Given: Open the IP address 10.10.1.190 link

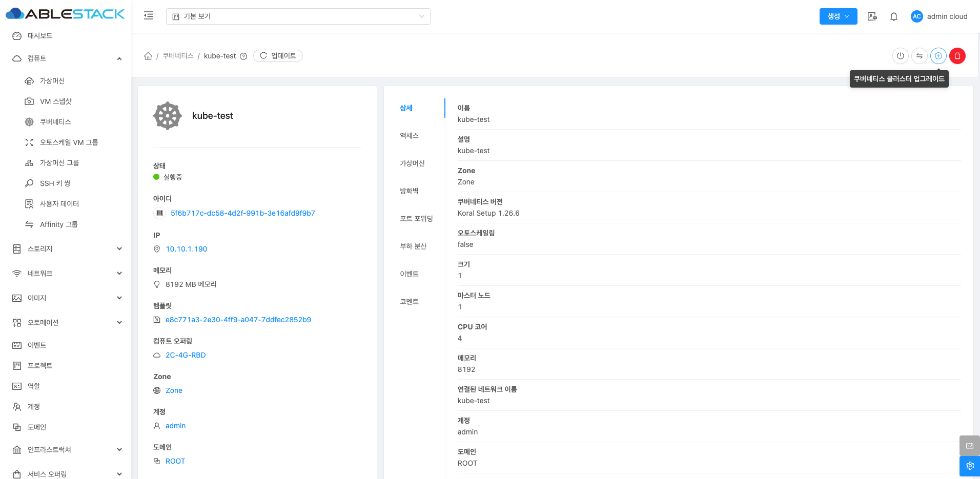Looking at the screenshot, I should (x=186, y=249).
